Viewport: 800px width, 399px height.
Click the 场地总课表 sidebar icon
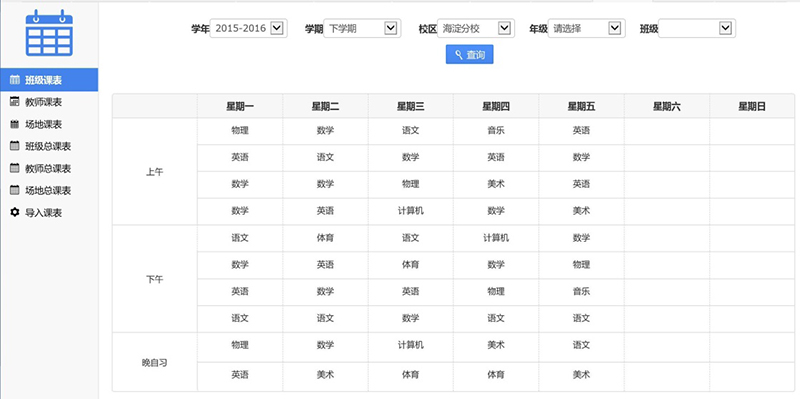[15, 190]
